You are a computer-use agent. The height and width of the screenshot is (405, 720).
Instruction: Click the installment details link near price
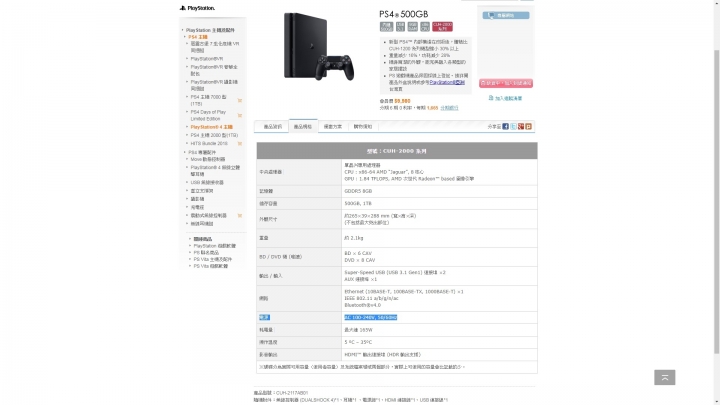[449, 108]
